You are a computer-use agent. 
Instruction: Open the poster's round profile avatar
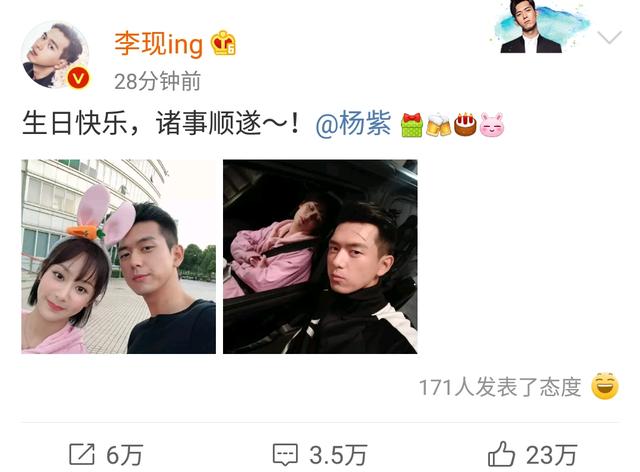point(55,54)
